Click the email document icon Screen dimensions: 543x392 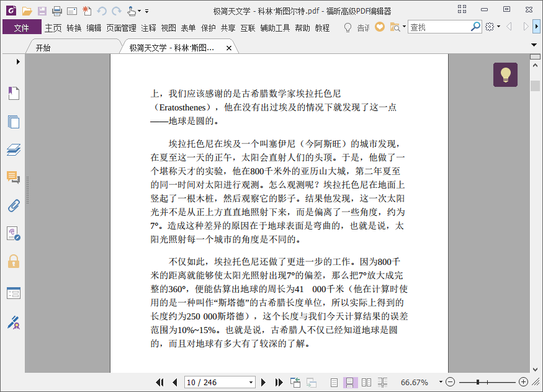click(72, 11)
